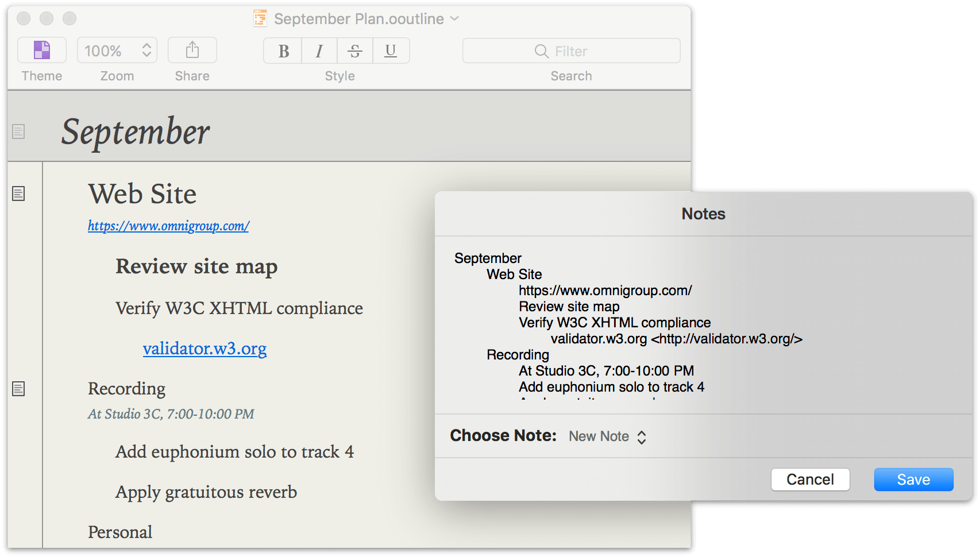Screen dimensions: 980x557
Task: Click the document title dropdown chevron
Action: pyautogui.click(x=454, y=18)
